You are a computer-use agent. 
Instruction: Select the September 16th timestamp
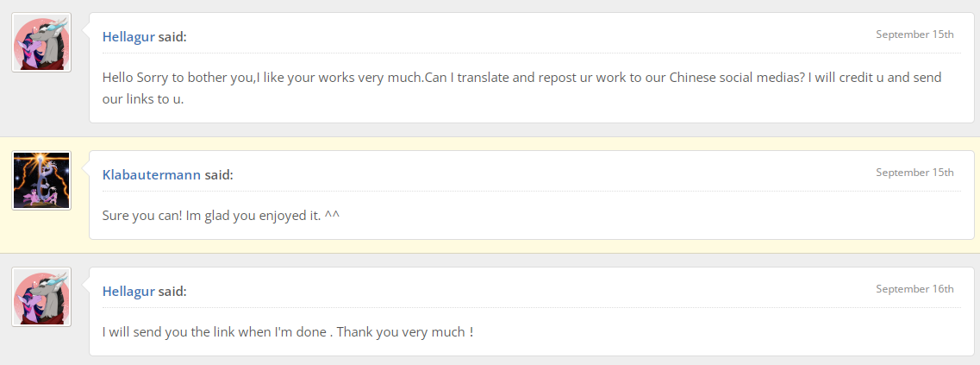(x=914, y=289)
